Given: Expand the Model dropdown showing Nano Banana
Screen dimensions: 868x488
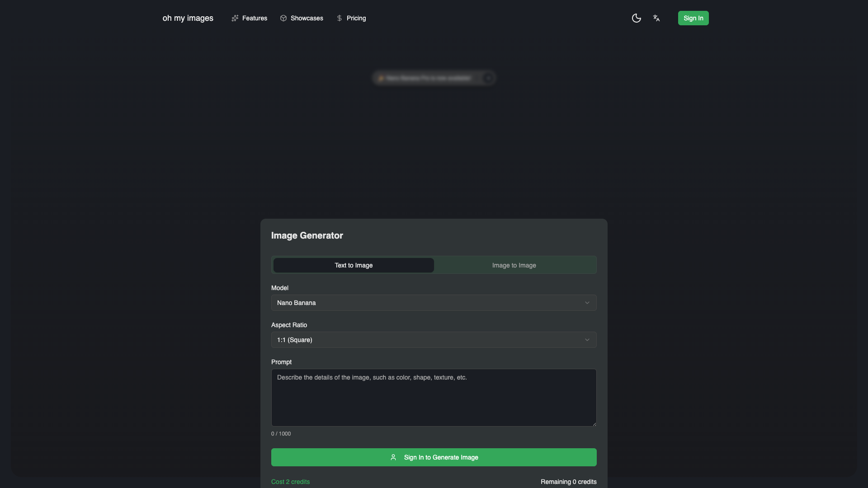Looking at the screenshot, I should point(434,303).
